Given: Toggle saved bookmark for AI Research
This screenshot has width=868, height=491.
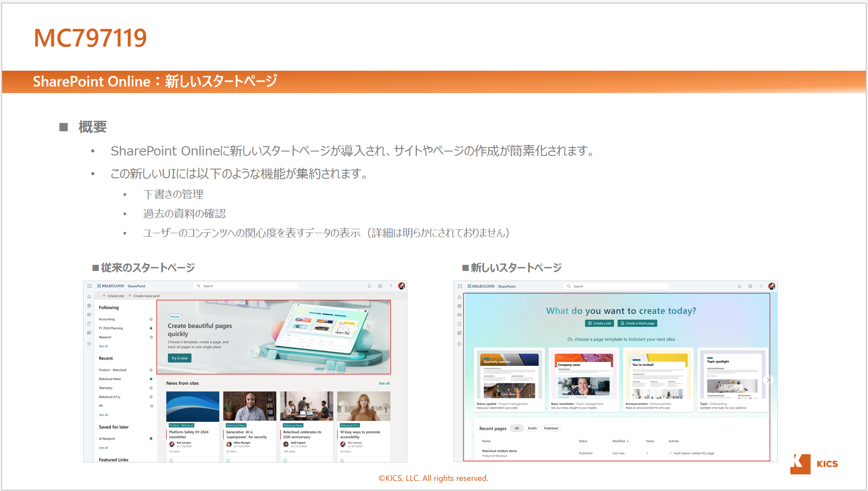Looking at the screenshot, I should pos(151,439).
